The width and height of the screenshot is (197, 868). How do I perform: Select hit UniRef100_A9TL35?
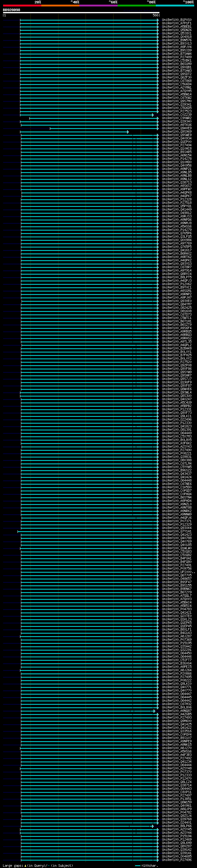176,342
